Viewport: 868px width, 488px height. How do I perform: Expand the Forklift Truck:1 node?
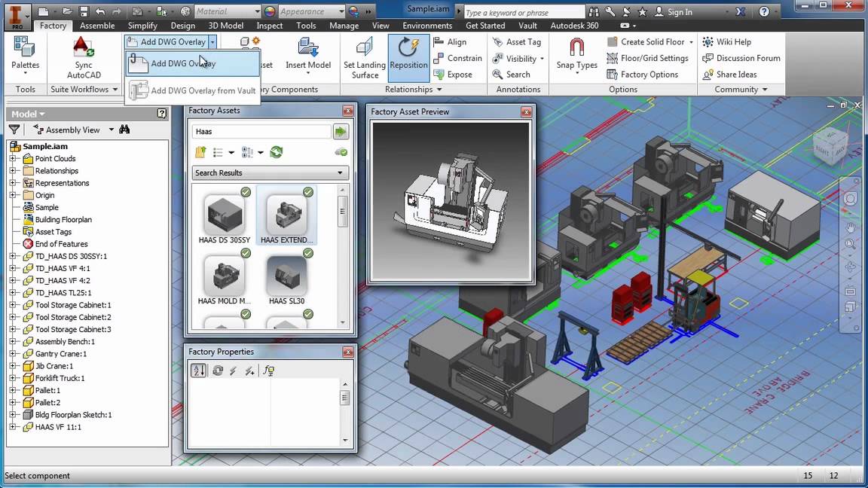click(13, 379)
